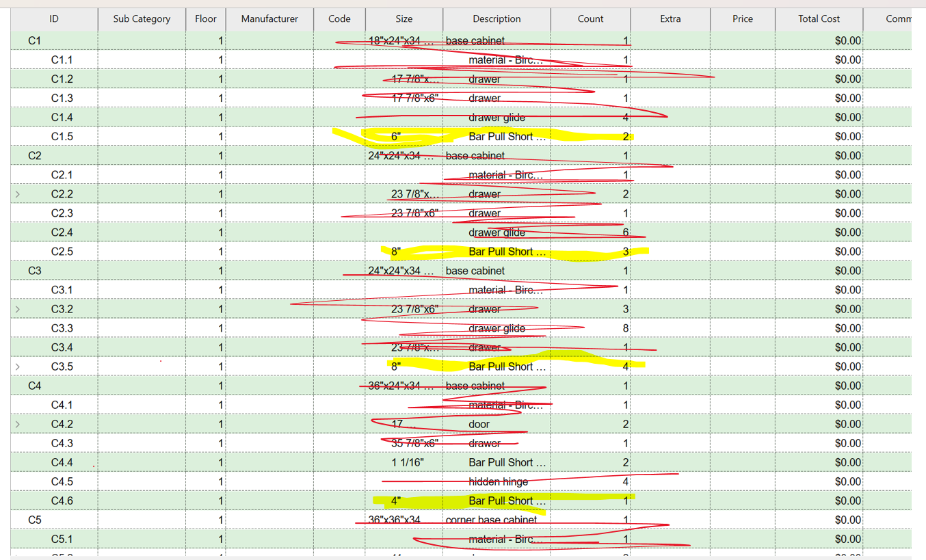
Task: Select the Count column header
Action: pos(590,19)
